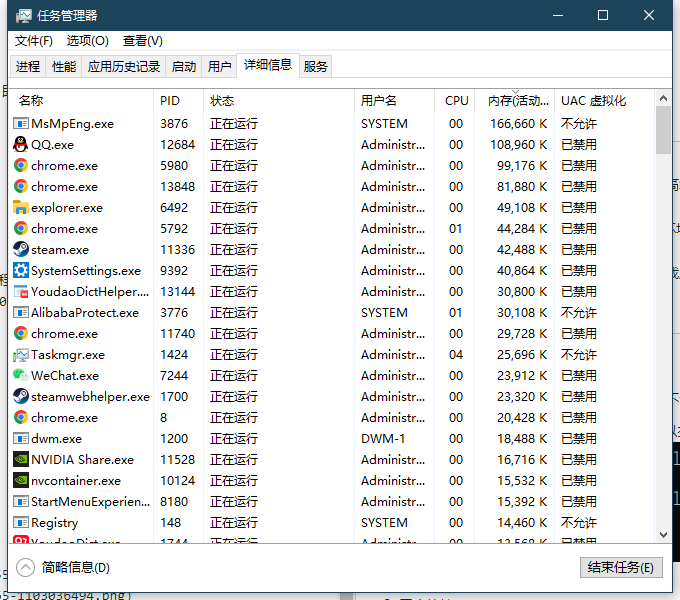Switch to the 进程 tab

click(x=28, y=66)
